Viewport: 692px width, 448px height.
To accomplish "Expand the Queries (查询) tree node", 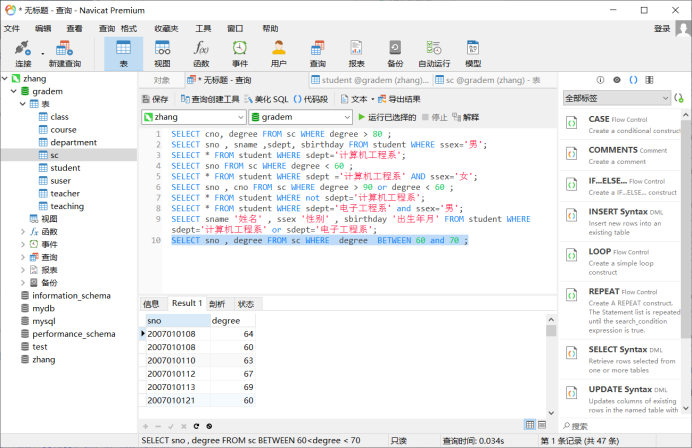I will pos(23,257).
